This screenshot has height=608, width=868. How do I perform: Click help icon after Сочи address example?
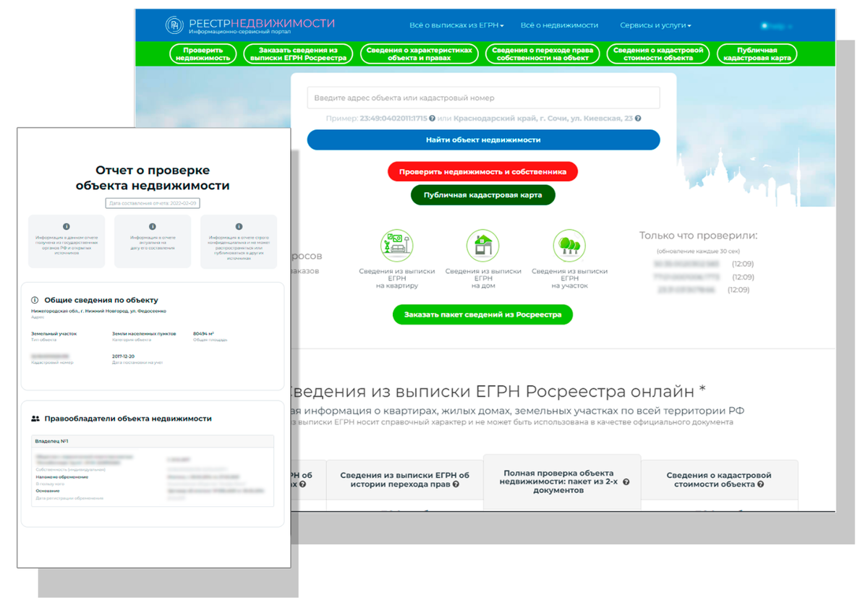click(638, 119)
